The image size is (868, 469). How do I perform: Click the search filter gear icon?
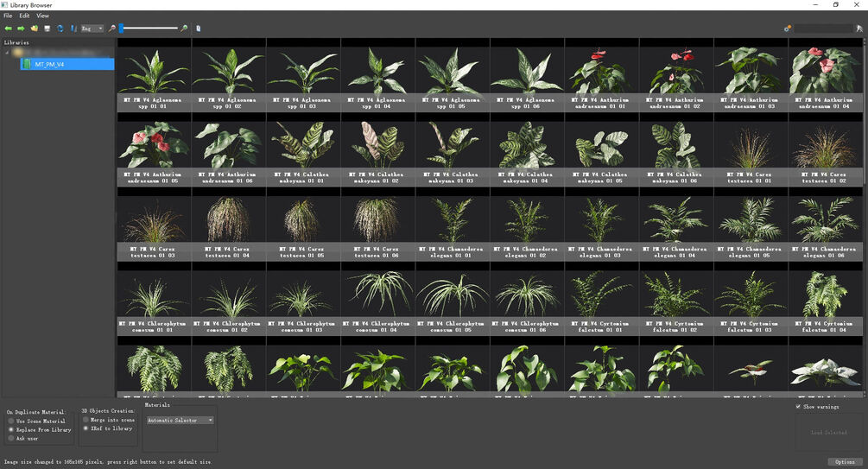(787, 29)
